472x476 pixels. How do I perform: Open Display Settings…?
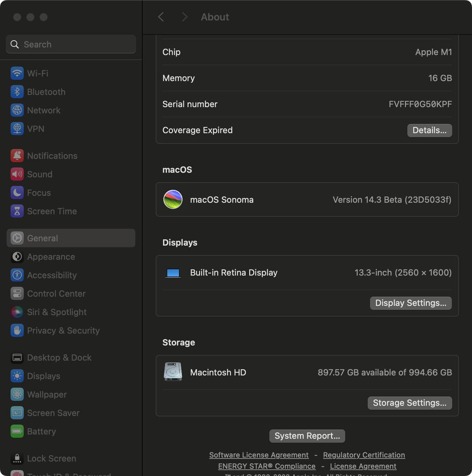411,303
